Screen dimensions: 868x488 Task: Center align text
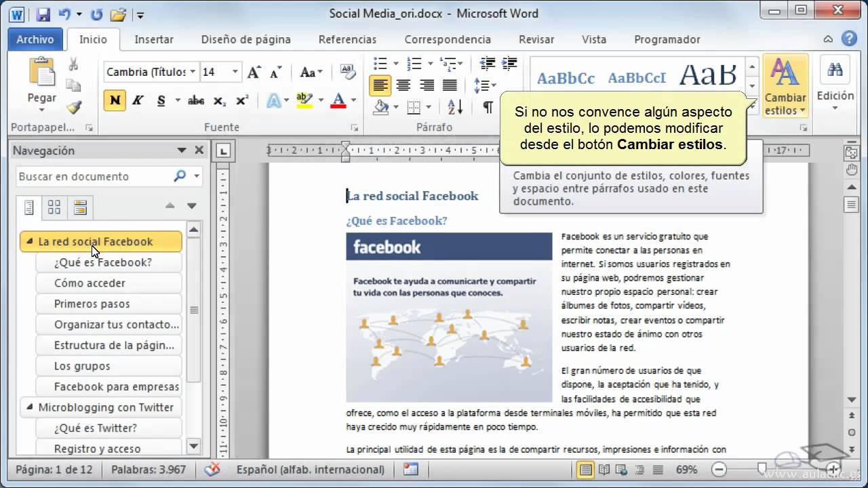pyautogui.click(x=403, y=85)
